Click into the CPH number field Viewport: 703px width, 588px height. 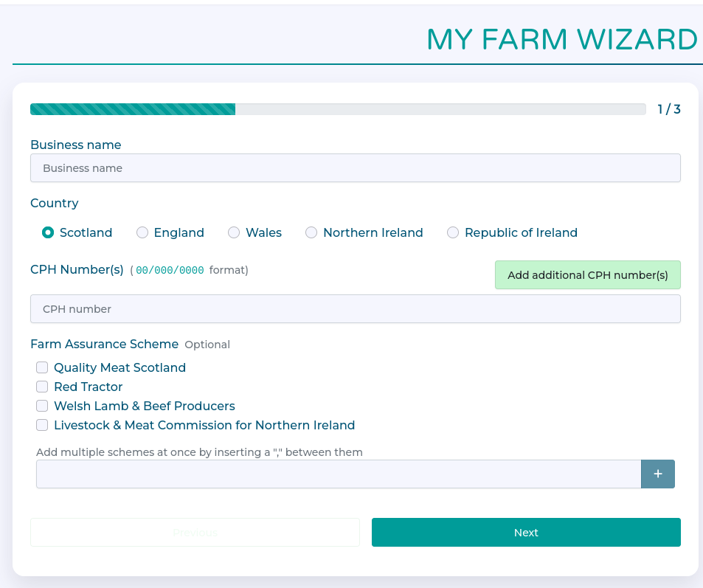(x=355, y=309)
